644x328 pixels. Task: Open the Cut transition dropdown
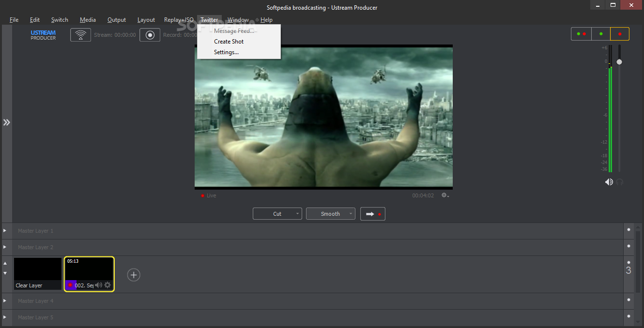pyautogui.click(x=277, y=214)
